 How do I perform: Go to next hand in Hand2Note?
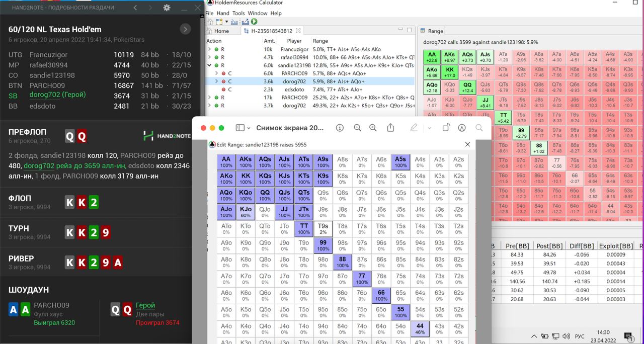(150, 8)
